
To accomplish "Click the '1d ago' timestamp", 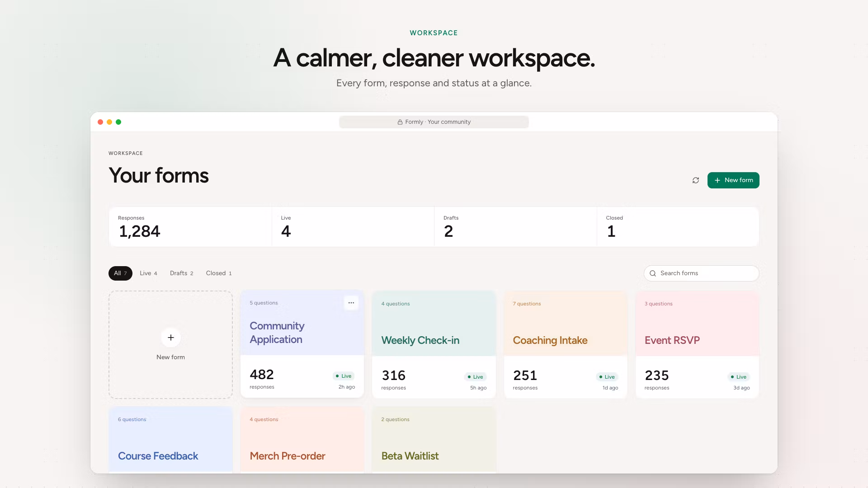I will [x=610, y=388].
